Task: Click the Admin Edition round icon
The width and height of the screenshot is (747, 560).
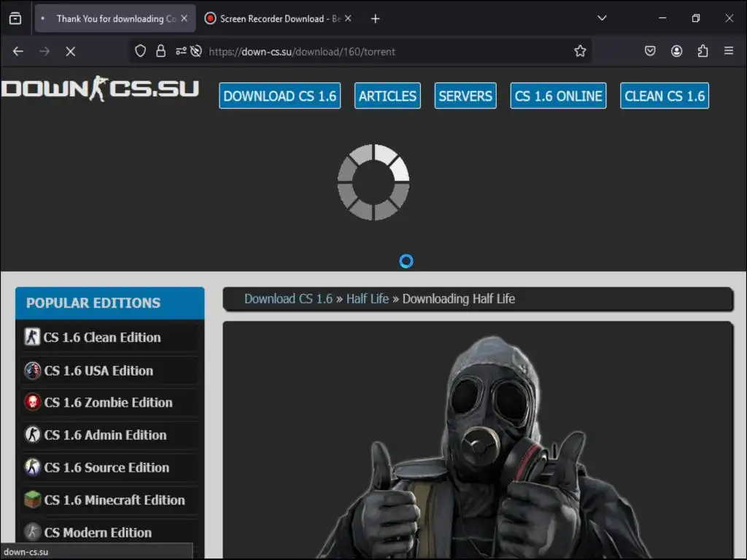Action: pos(32,435)
